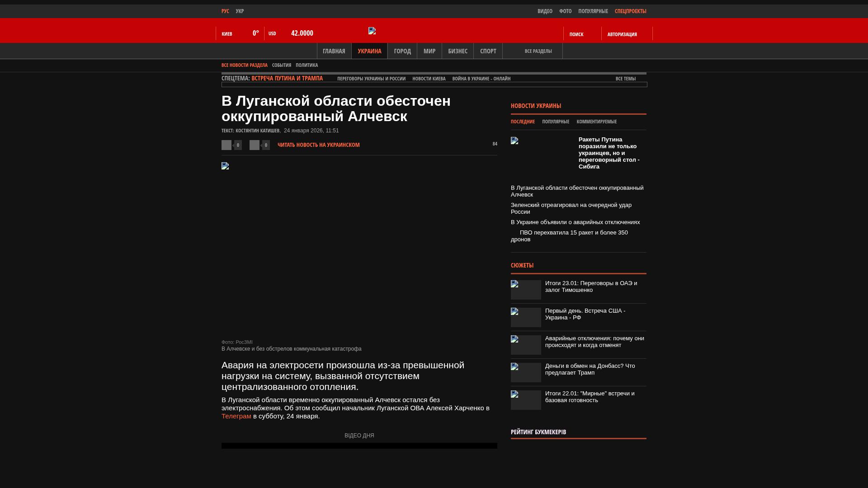The height and width of the screenshot is (488, 868).
Task: Click the thumbnail for 'Итоги 23.01' story
Action: 526,290
